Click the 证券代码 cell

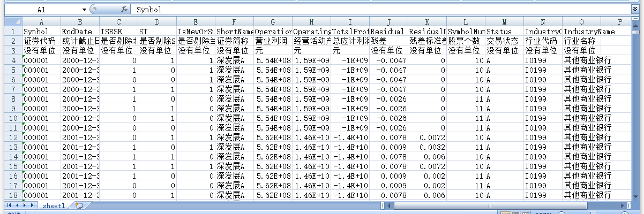pos(42,41)
